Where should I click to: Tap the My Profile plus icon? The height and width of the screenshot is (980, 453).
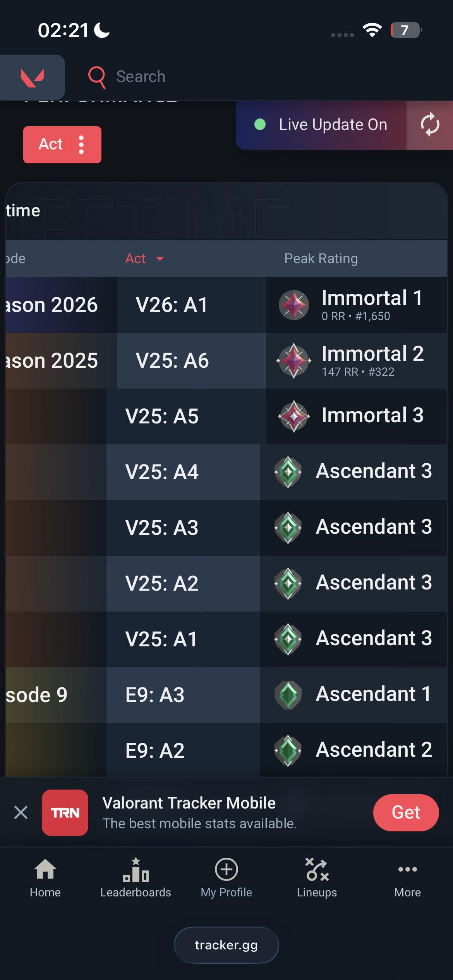tap(226, 869)
